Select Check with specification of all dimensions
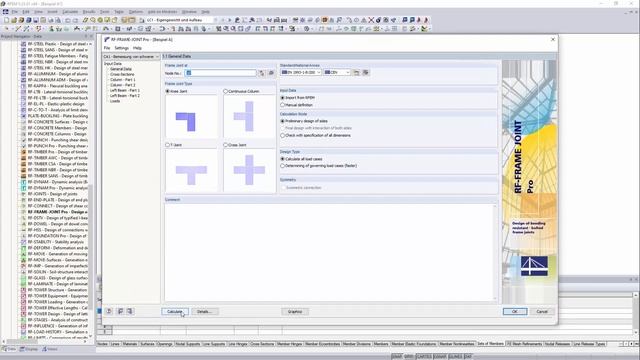This screenshot has height=360, width=640. coord(282,135)
